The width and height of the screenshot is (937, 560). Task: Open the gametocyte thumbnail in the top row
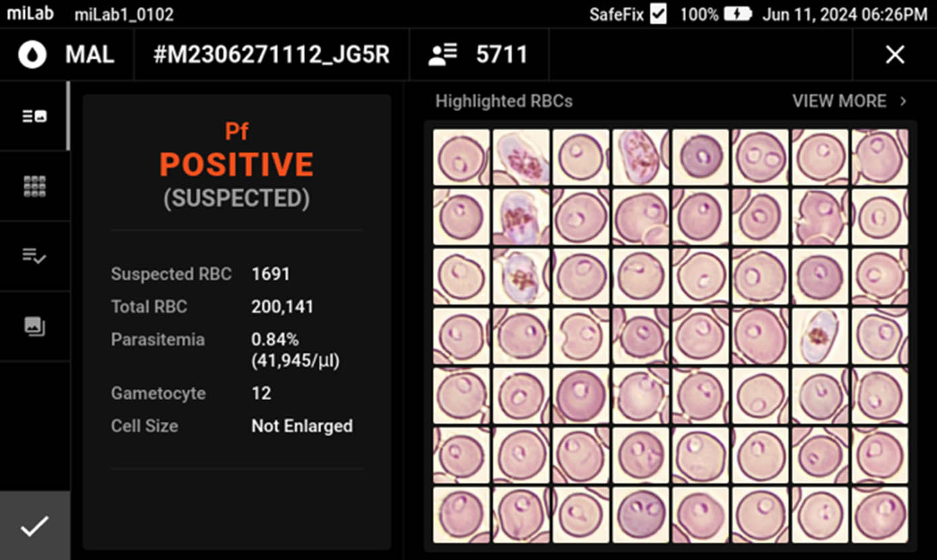[521, 157]
